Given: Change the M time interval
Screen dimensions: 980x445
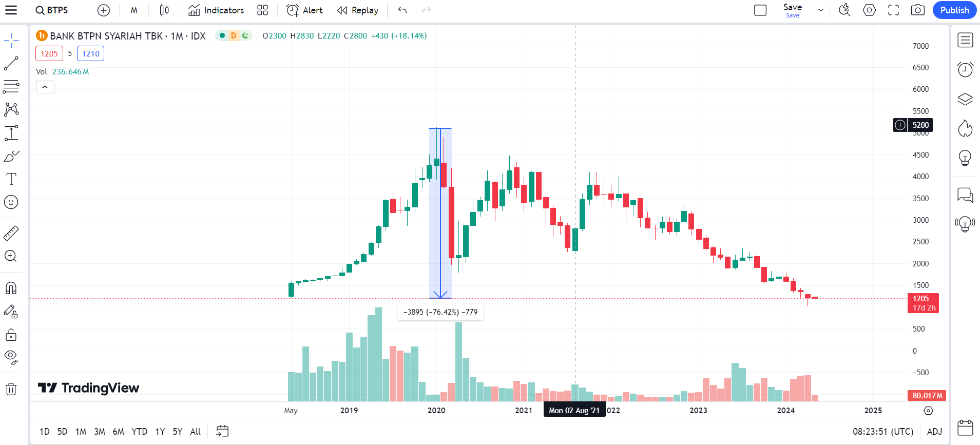Looking at the screenshot, I should (134, 10).
